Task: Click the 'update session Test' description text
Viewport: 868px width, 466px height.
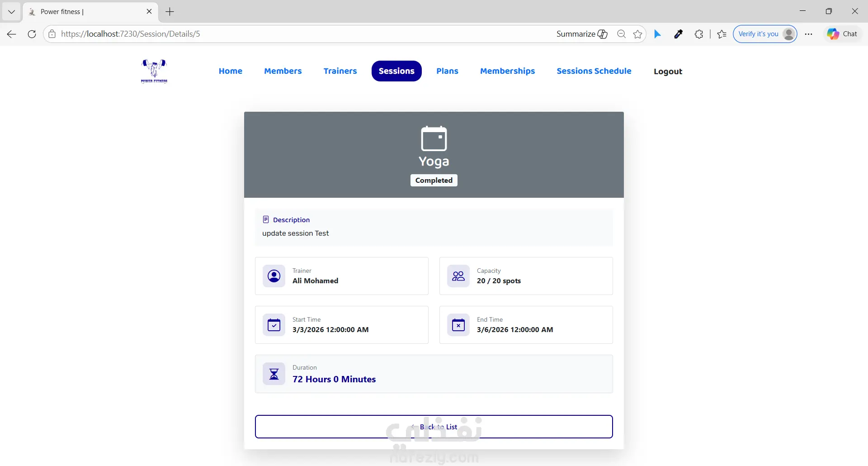Action: pos(296,233)
